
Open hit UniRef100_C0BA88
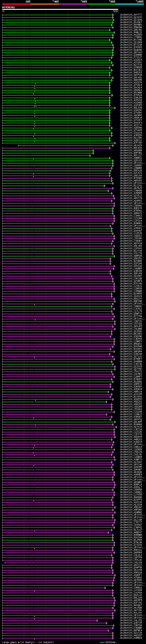pyautogui.click(x=131, y=191)
